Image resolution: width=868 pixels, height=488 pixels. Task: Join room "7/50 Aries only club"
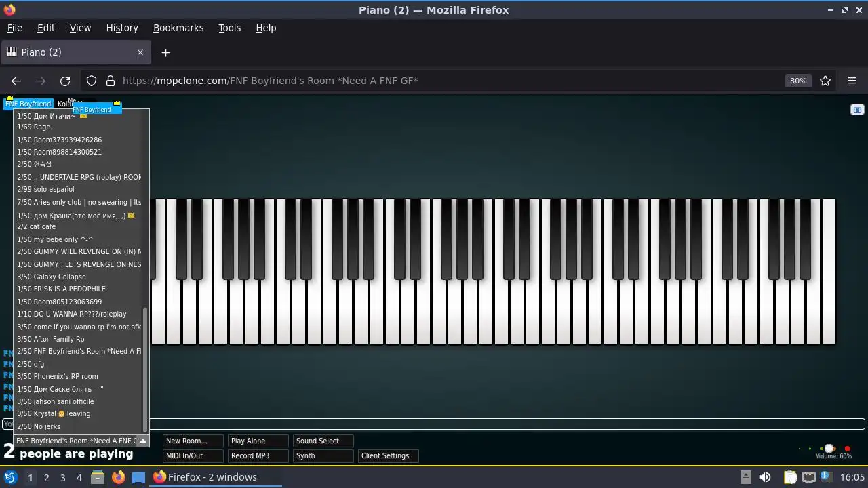(79, 202)
